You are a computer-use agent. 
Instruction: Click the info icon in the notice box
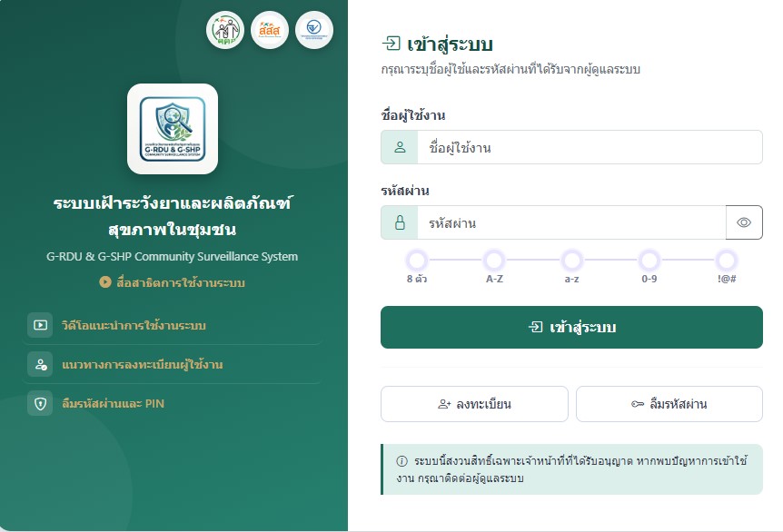(401, 460)
